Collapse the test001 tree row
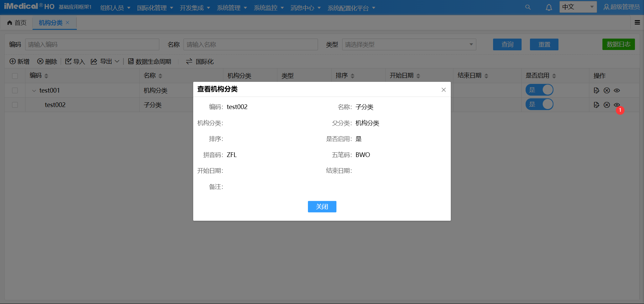The height and width of the screenshot is (304, 644). pos(34,90)
